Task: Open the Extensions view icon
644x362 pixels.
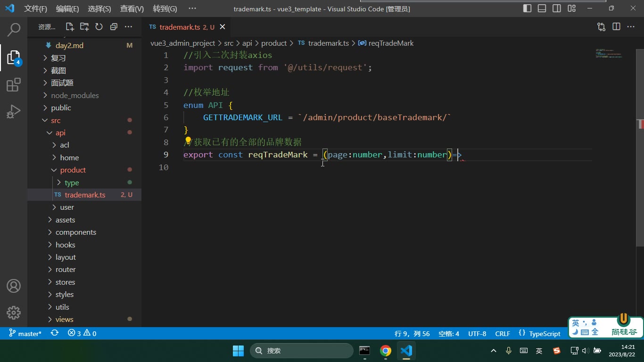Action: (x=14, y=85)
